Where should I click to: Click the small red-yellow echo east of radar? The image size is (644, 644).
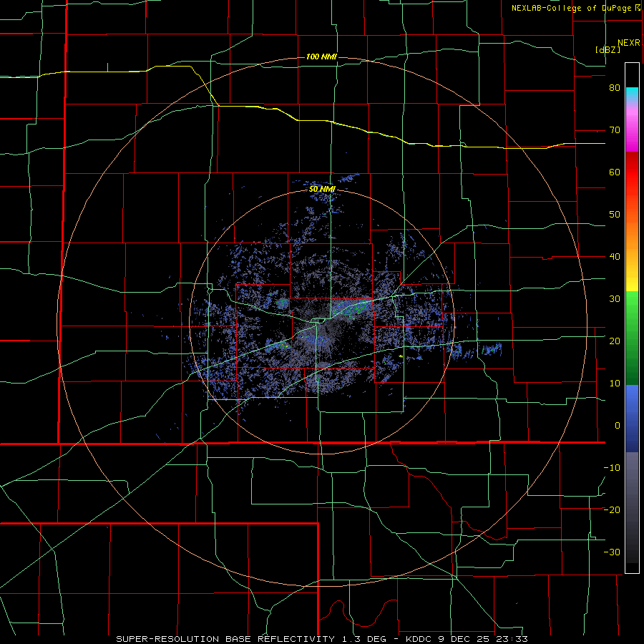pos(401,356)
